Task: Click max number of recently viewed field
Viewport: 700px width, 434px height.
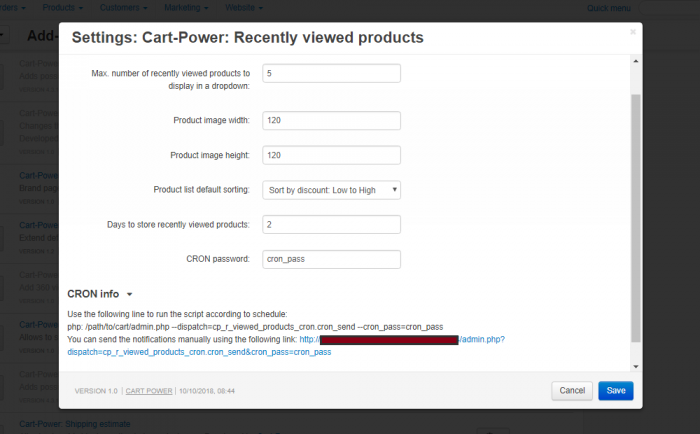Action: point(331,74)
